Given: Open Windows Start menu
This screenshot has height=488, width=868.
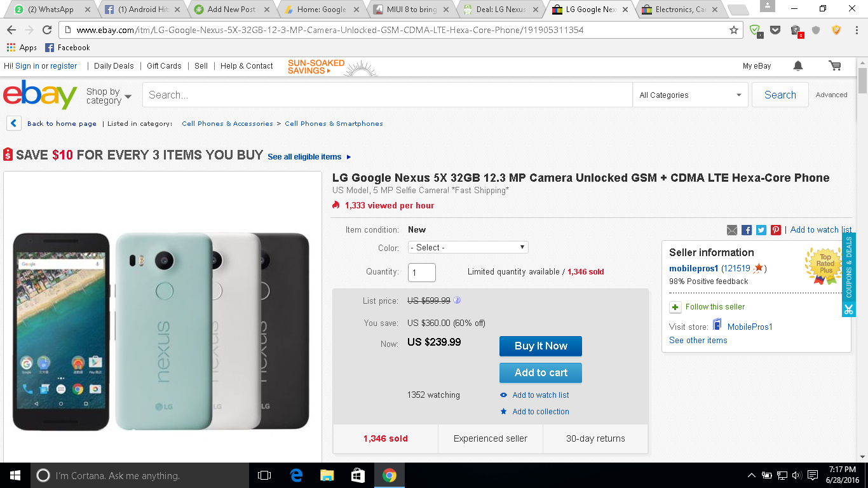Looking at the screenshot, I should [15, 475].
